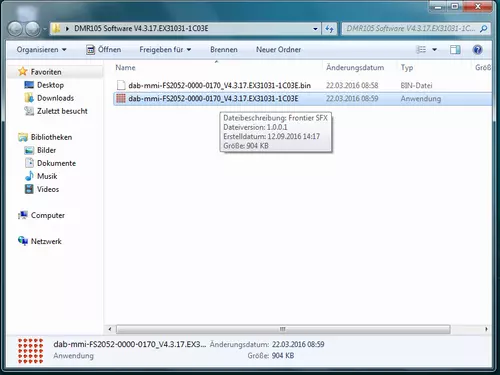Click the large Frontier icon in details pane
The height and width of the screenshot is (375, 500).
click(30, 350)
